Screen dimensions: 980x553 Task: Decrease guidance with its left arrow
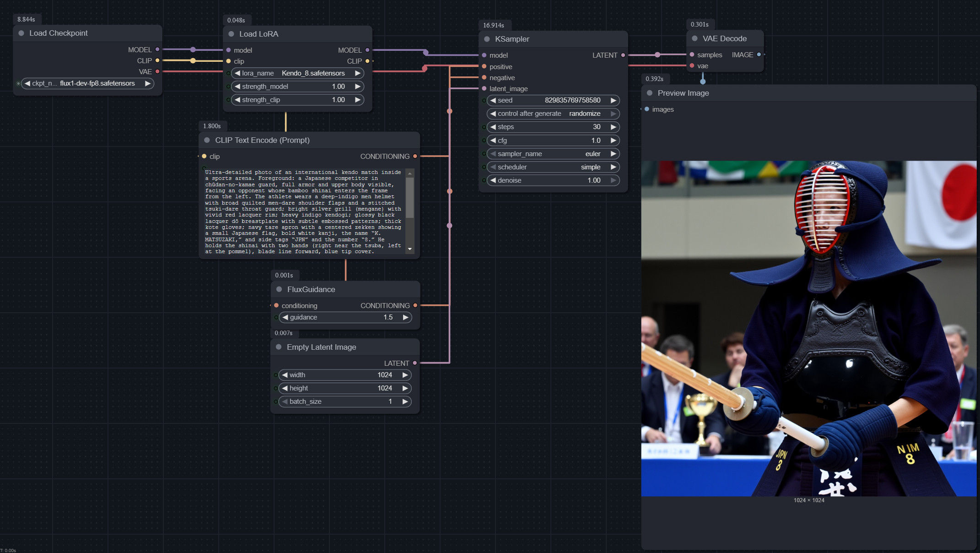click(x=285, y=317)
